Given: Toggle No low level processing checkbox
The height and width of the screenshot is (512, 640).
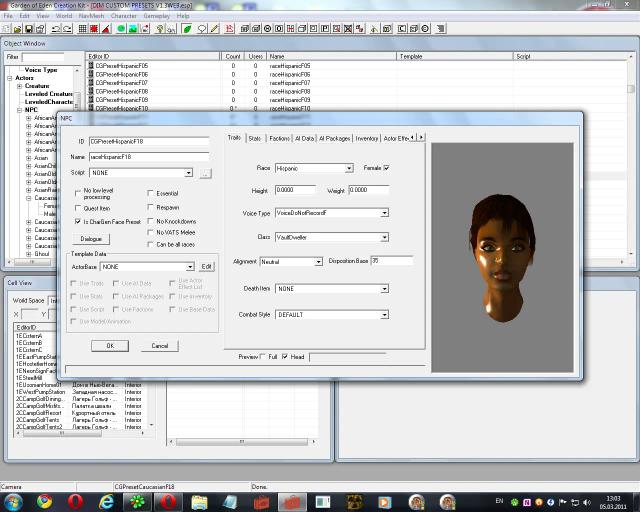Looking at the screenshot, I should (x=78, y=193).
